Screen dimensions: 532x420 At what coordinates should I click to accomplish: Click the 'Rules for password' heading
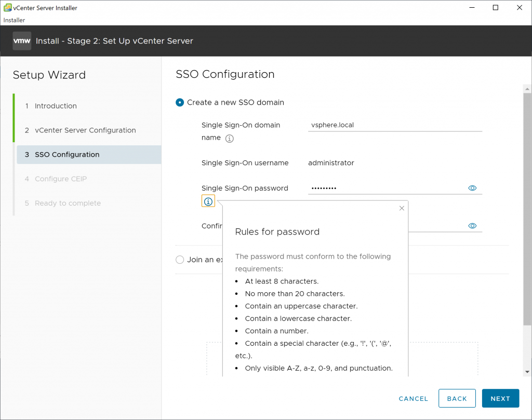click(x=277, y=232)
